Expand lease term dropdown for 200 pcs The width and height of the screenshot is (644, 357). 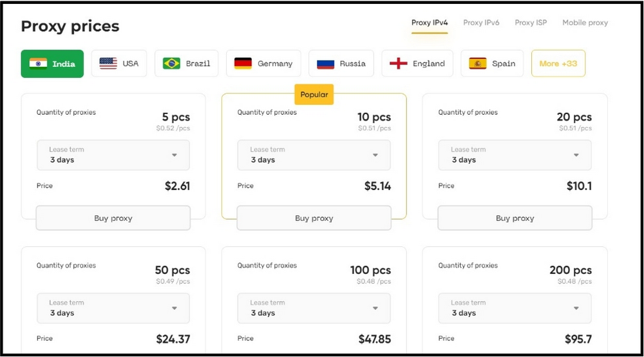tap(515, 308)
